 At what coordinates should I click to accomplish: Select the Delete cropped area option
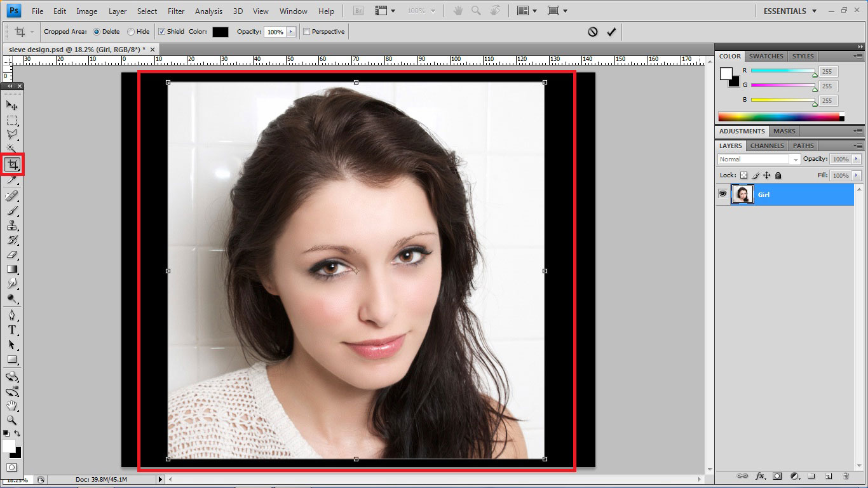(97, 32)
